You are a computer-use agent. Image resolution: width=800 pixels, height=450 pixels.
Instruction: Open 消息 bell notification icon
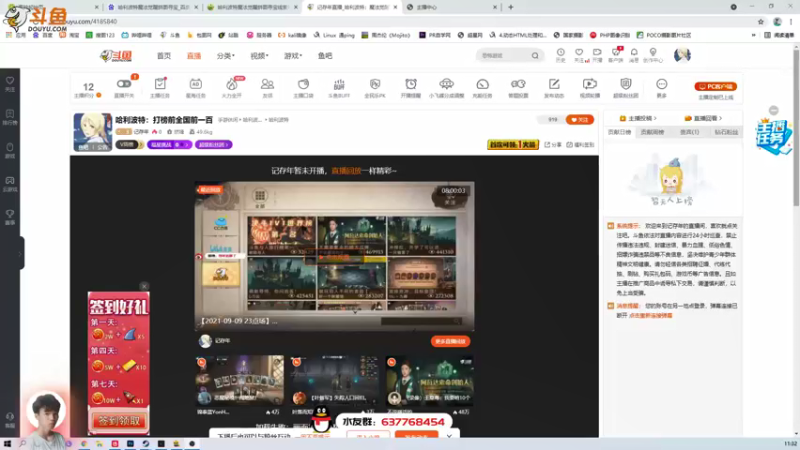click(634, 55)
